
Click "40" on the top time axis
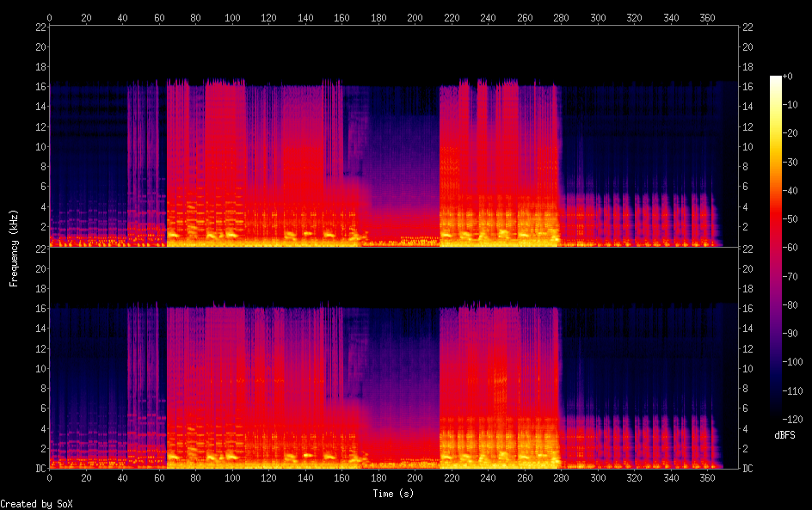tap(123, 17)
